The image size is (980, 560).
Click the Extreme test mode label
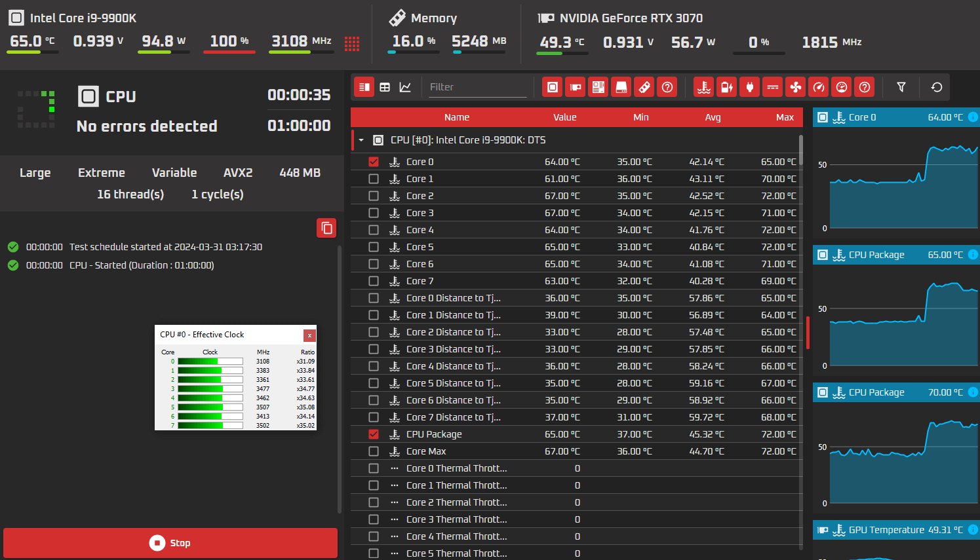tap(102, 173)
